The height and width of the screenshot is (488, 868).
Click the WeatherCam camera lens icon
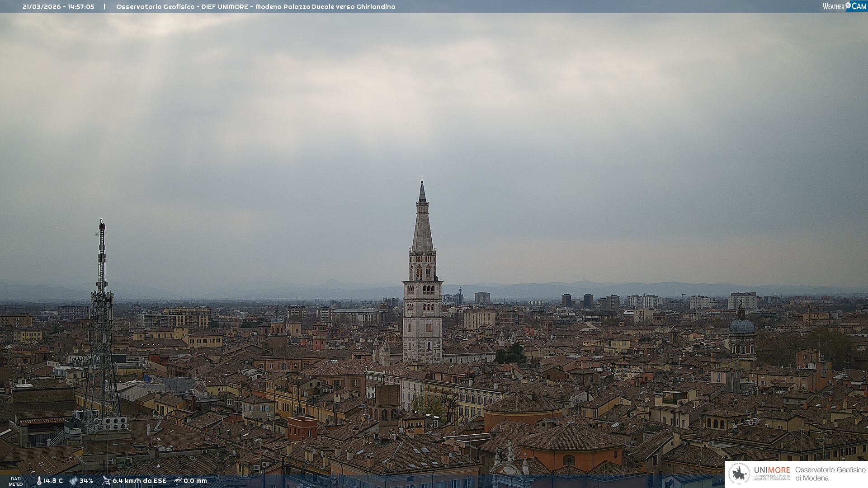848,5
